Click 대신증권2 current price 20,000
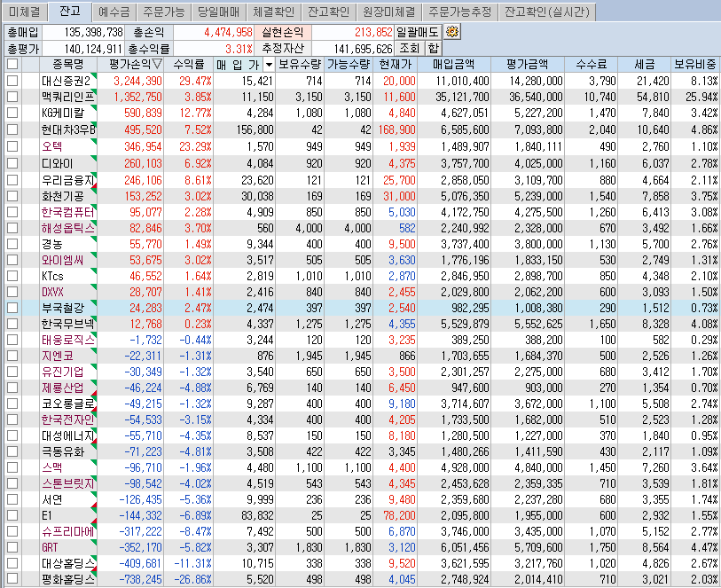 click(x=399, y=81)
